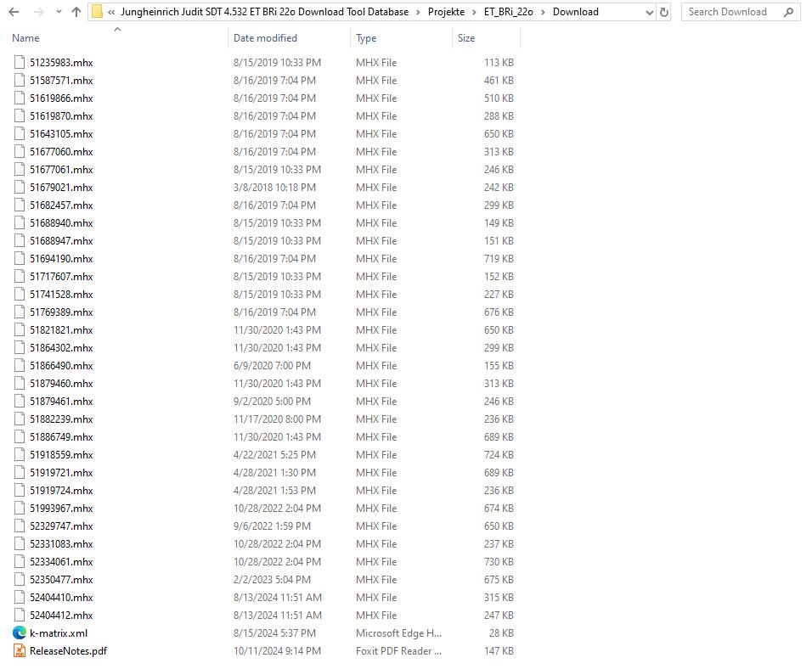Select the file icon of 51688940.mhx

[x=20, y=222]
